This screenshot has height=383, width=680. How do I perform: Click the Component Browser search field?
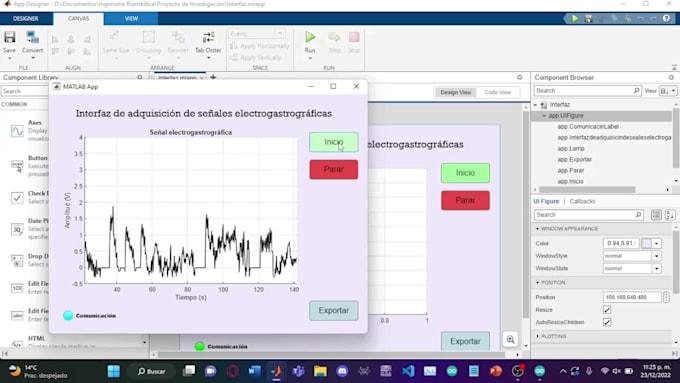click(587, 91)
